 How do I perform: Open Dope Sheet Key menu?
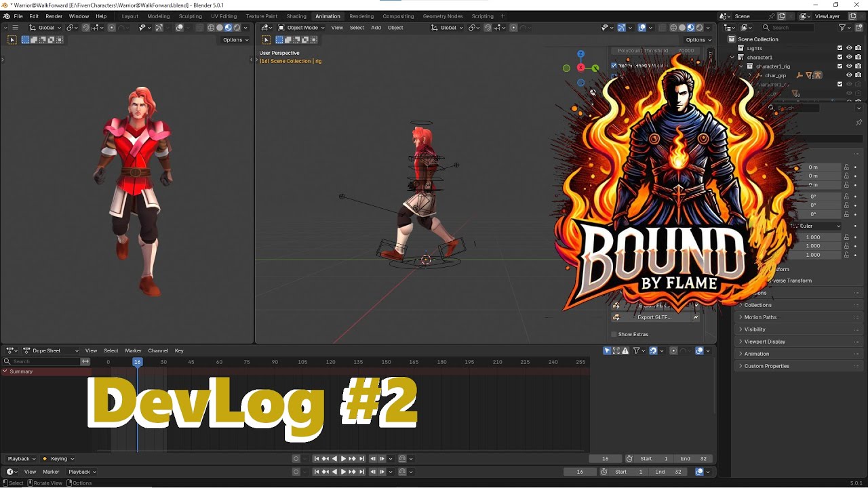[x=179, y=350]
